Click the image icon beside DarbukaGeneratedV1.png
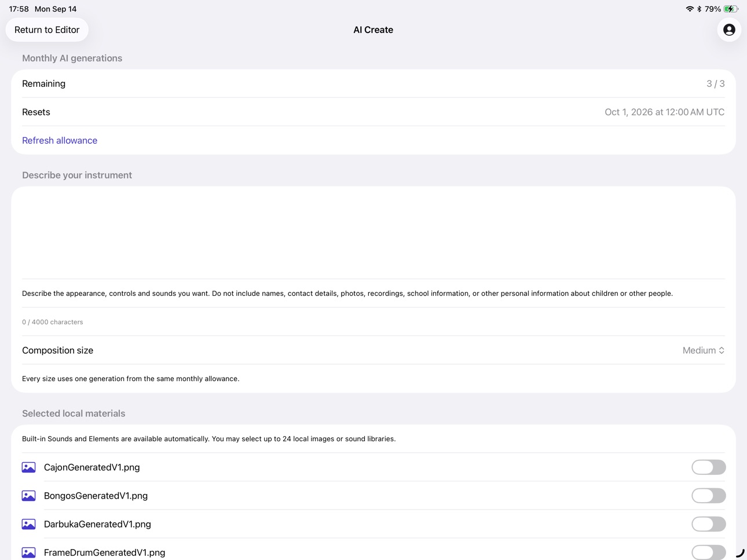Image resolution: width=747 pixels, height=560 pixels. point(28,524)
